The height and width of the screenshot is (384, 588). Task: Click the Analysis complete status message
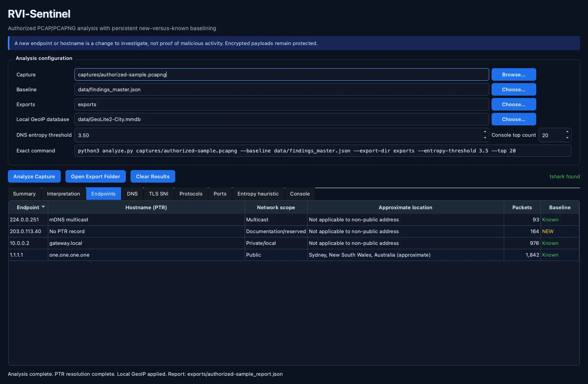tap(145, 374)
